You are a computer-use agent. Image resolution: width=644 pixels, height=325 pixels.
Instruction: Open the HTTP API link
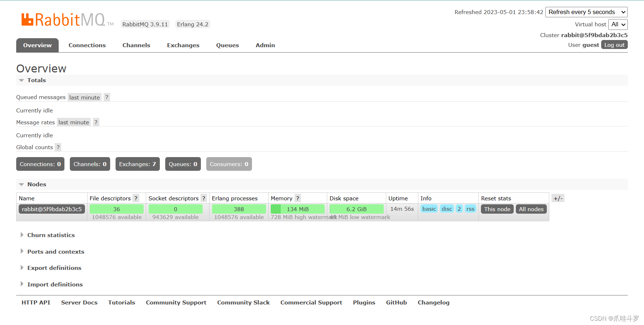[x=36, y=302]
